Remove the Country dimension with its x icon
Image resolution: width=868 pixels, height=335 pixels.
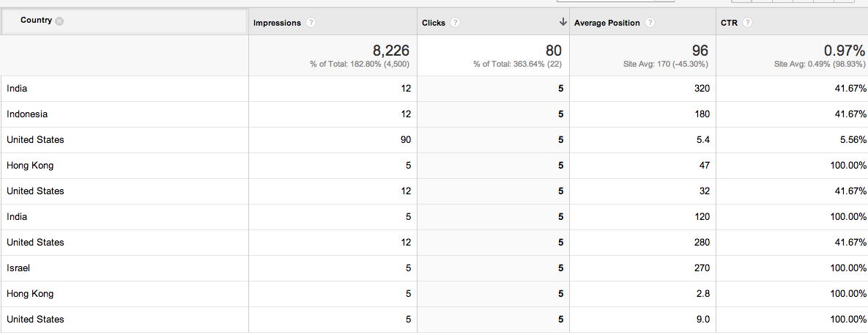click(x=59, y=21)
